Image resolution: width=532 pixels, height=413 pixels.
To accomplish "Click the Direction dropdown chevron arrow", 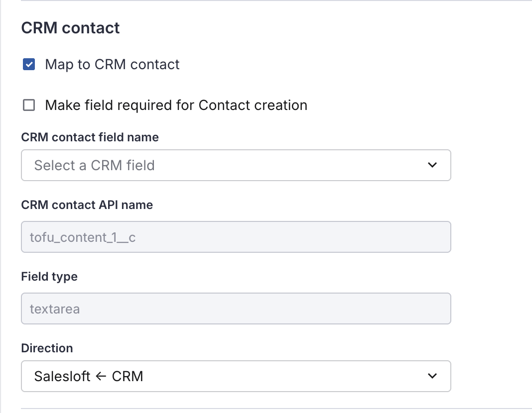I will 433,376.
